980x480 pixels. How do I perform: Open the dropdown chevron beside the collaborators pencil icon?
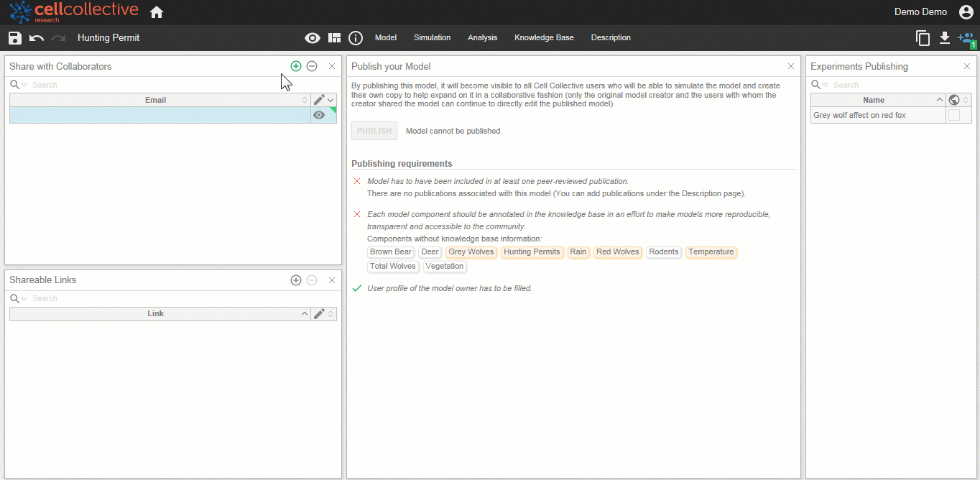tap(331, 100)
